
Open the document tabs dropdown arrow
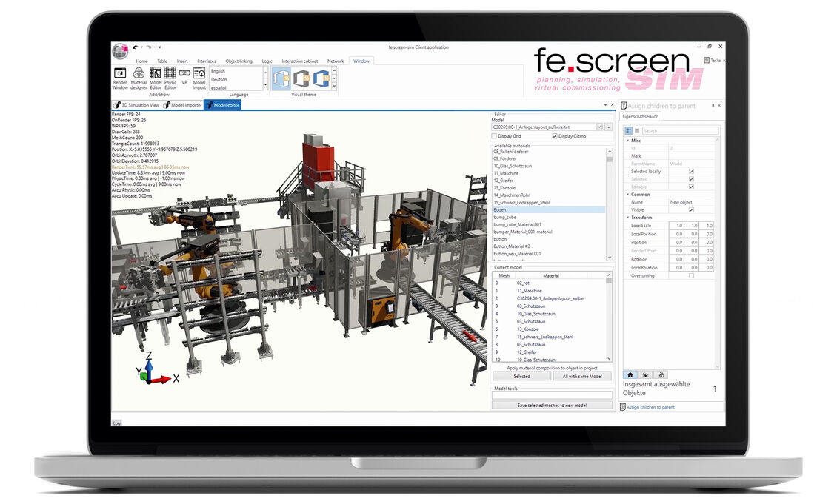(605, 105)
